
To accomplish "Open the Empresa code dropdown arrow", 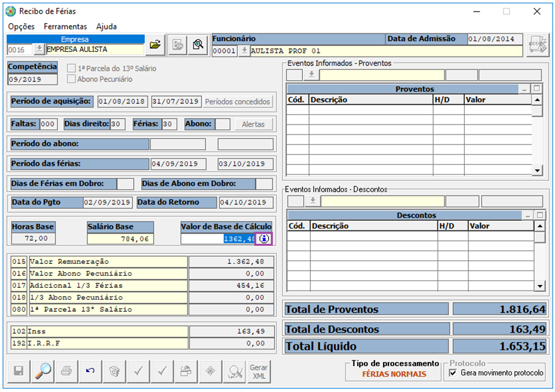I will [39, 49].
